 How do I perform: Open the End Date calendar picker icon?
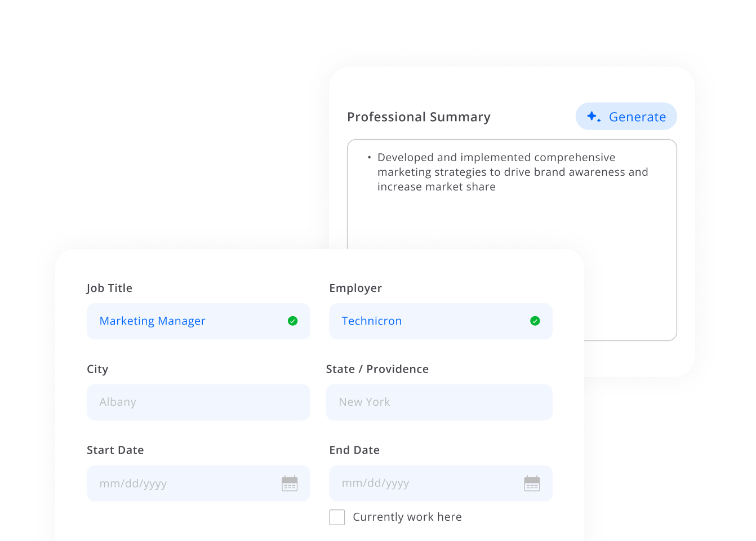point(532,484)
